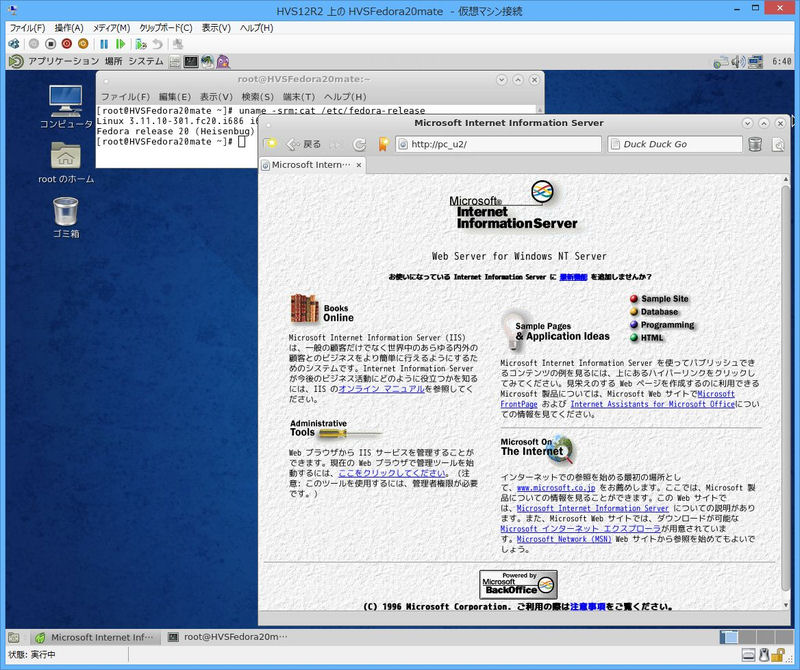Open the Pidgin messenger launcher in top panel
800x670 pixels.
223,62
